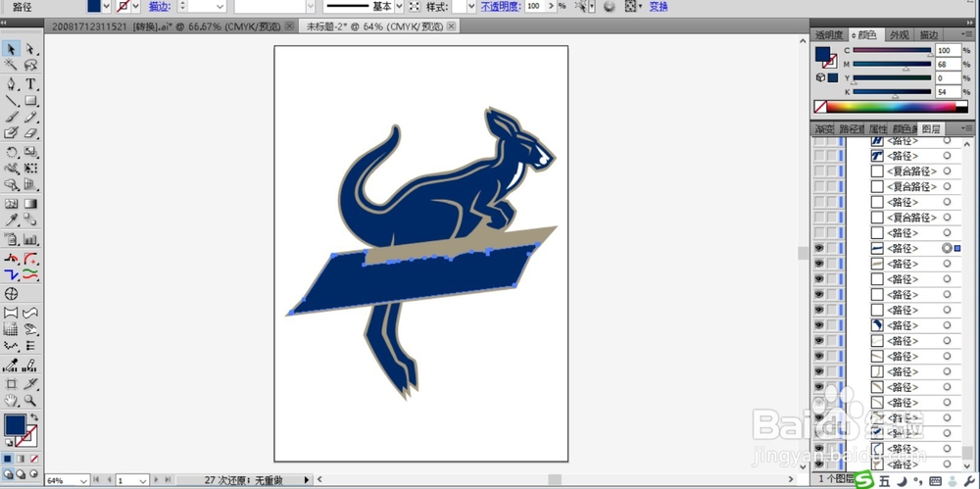Select the Pen tool
The height and width of the screenshot is (489, 980).
point(11,84)
